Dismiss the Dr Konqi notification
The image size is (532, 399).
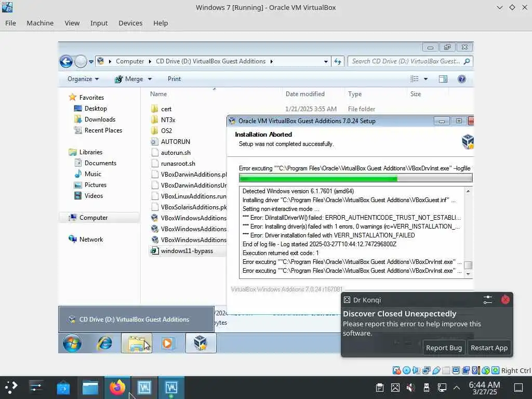(x=505, y=300)
